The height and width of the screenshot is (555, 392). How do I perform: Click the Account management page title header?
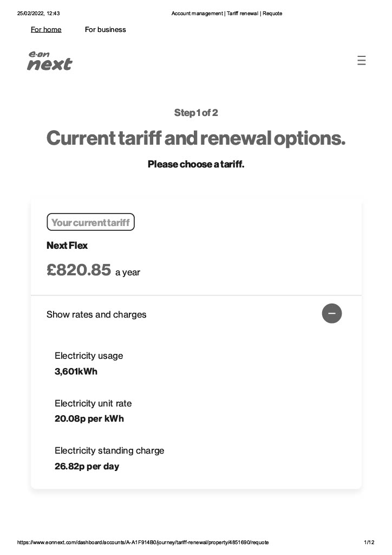click(x=226, y=14)
